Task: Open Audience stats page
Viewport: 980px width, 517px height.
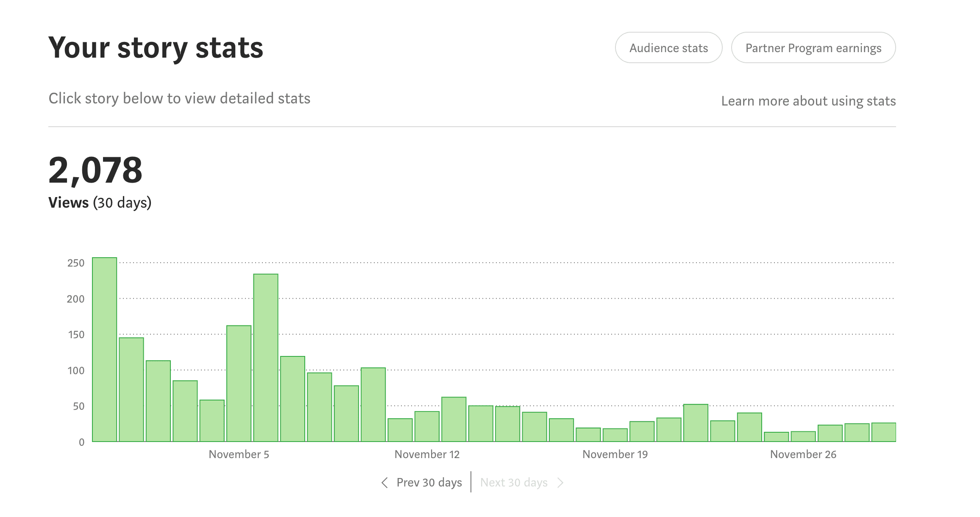Action: [668, 48]
